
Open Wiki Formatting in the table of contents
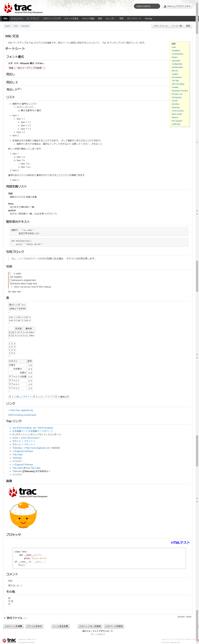pyautogui.click(x=178, y=84)
